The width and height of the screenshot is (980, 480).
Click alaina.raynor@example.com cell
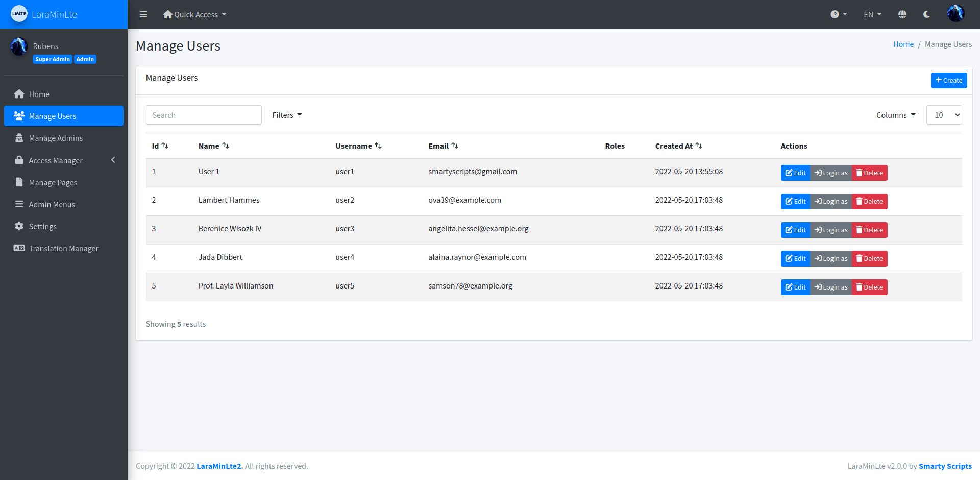click(x=477, y=257)
